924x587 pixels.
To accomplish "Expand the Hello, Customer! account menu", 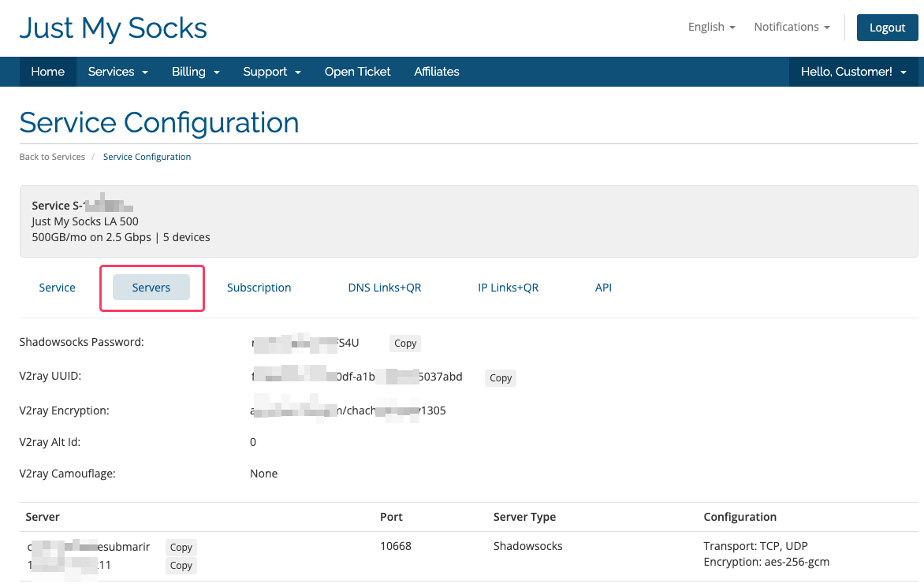I will tap(853, 72).
